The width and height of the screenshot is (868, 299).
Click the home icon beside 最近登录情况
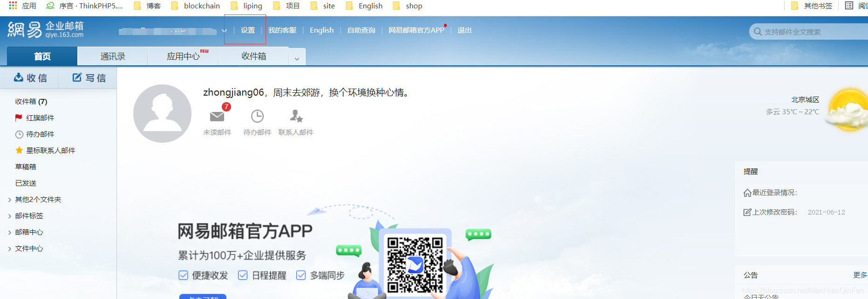[x=747, y=193]
